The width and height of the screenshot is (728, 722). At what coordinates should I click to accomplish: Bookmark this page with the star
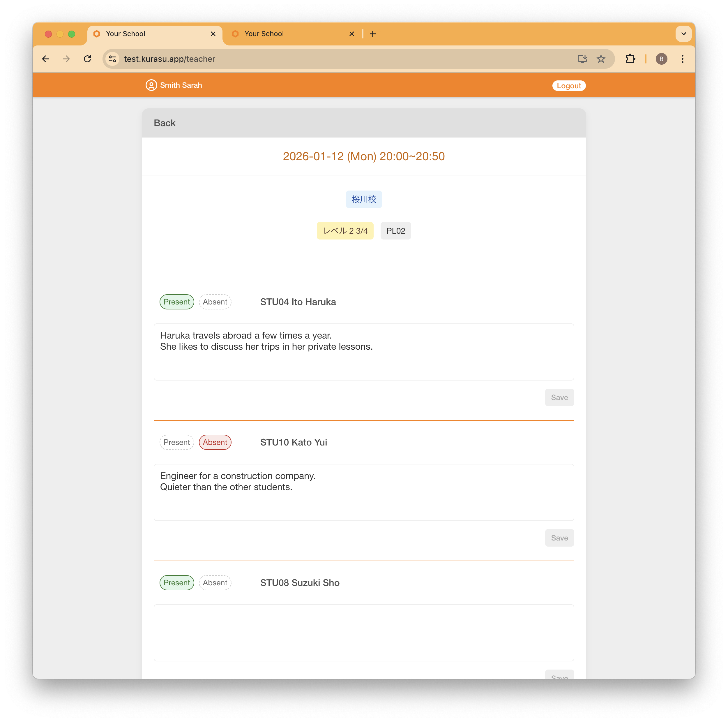pyautogui.click(x=601, y=59)
